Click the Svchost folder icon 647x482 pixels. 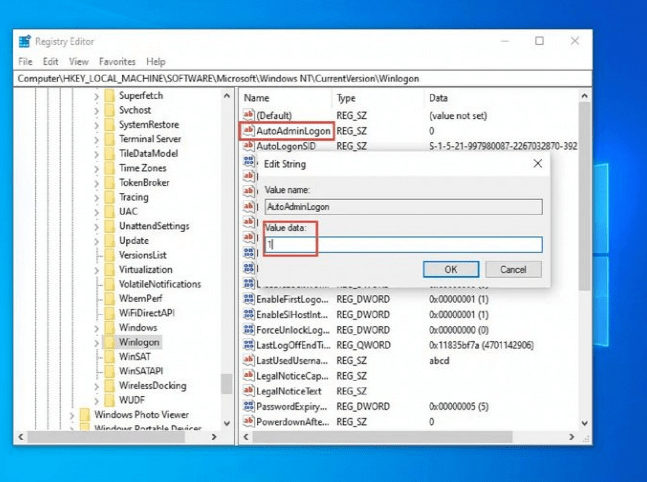[109, 110]
